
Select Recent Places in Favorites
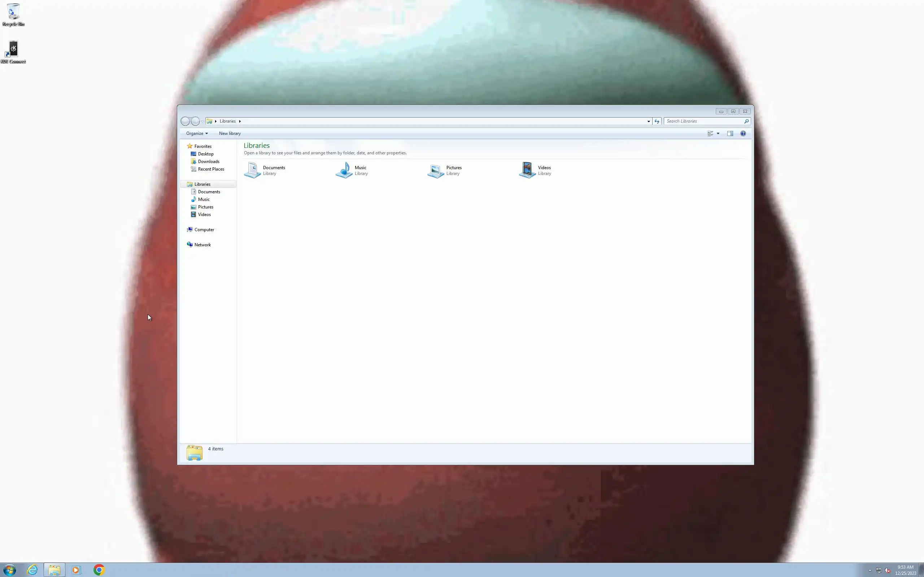pyautogui.click(x=211, y=169)
